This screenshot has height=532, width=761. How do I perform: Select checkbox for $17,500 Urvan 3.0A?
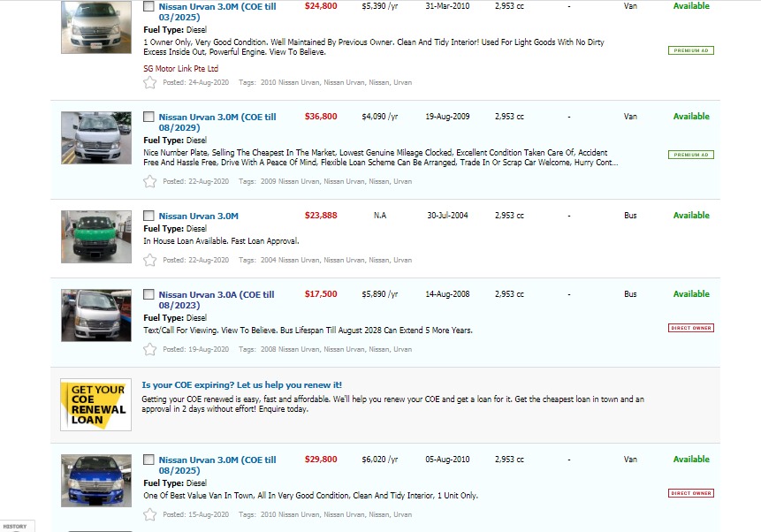pyautogui.click(x=148, y=294)
